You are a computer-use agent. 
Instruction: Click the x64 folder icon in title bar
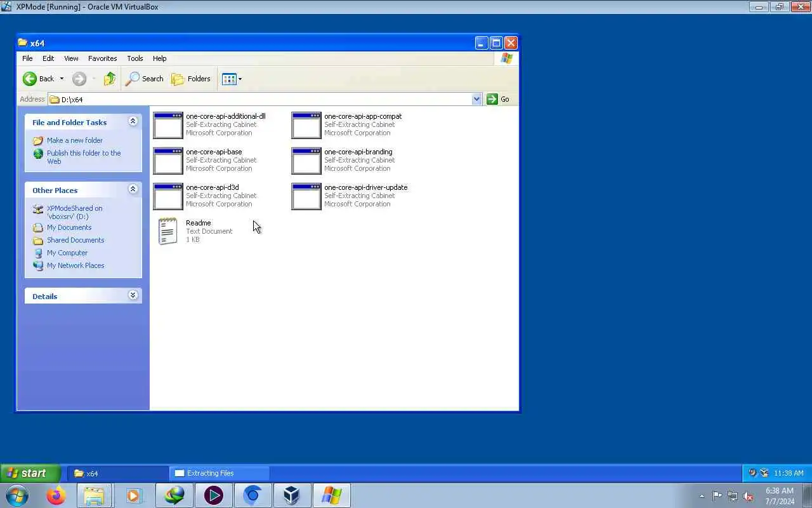click(23, 43)
